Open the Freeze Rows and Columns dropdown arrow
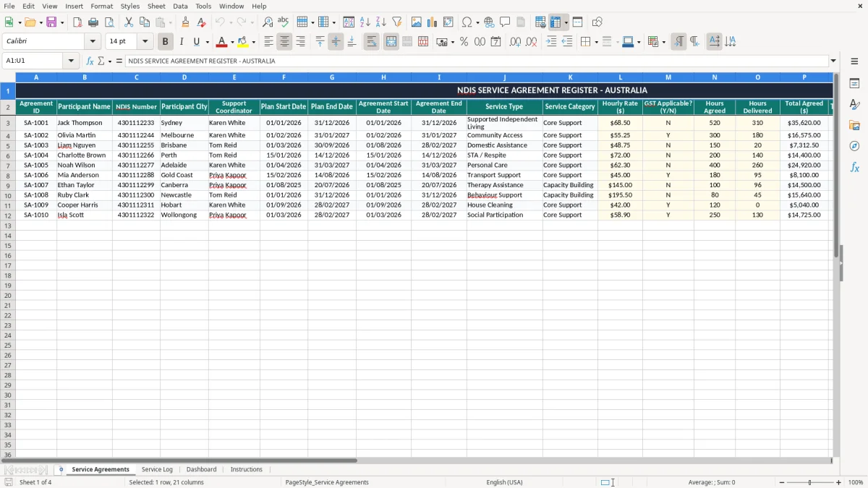Image resolution: width=868 pixels, height=488 pixels. tap(566, 22)
